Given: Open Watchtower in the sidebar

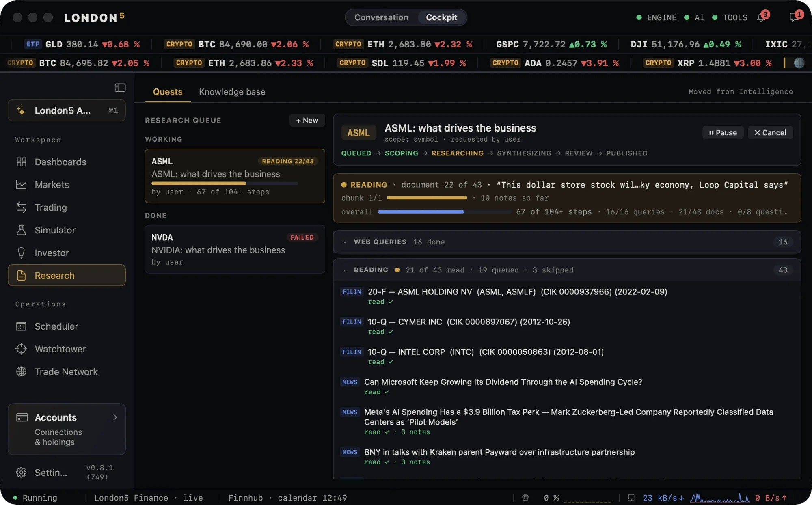Looking at the screenshot, I should point(67,349).
